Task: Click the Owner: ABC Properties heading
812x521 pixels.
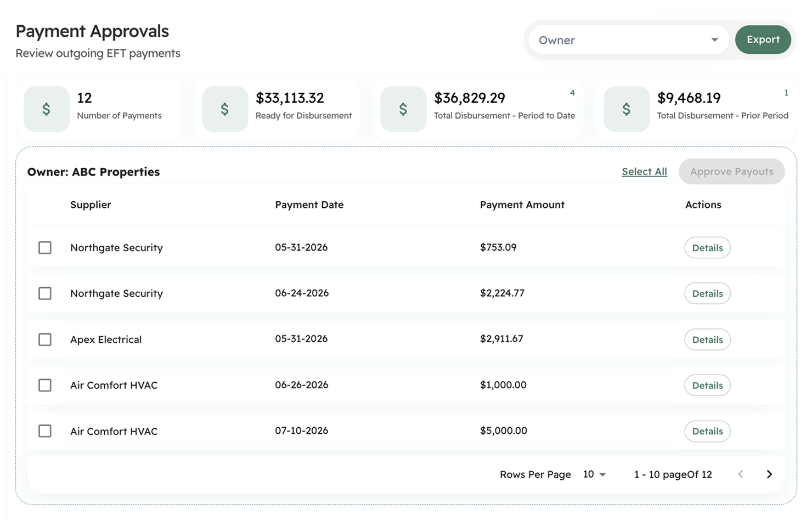Action: pyautogui.click(x=94, y=172)
